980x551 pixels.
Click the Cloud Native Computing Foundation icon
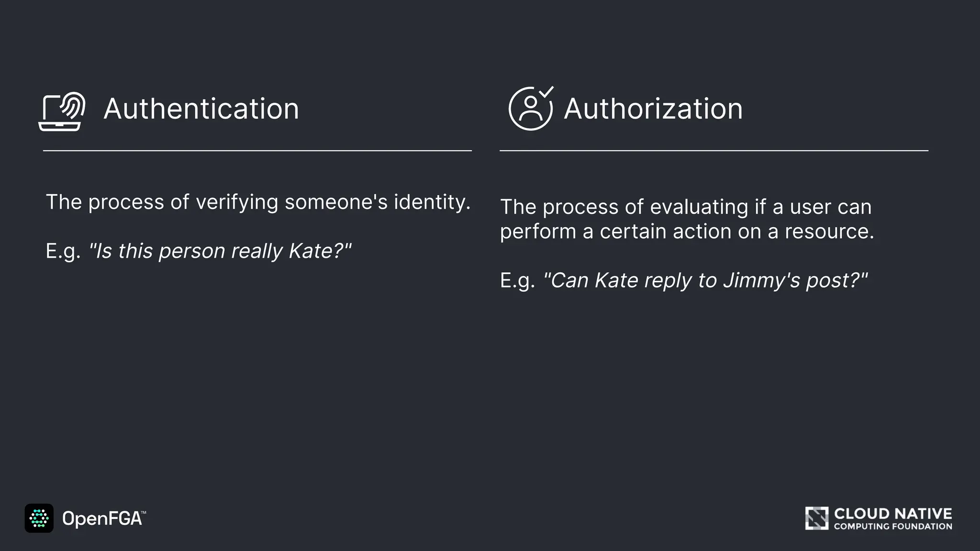tap(816, 518)
